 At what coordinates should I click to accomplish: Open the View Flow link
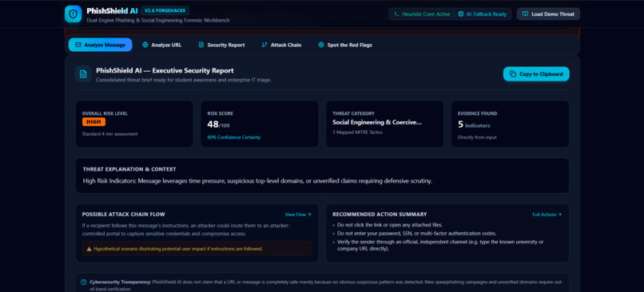click(298, 215)
